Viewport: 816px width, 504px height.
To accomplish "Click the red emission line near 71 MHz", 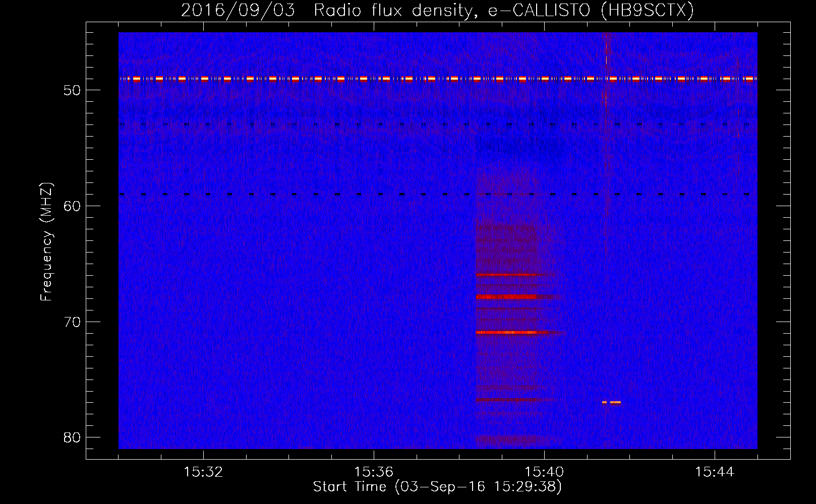I will 507,333.
